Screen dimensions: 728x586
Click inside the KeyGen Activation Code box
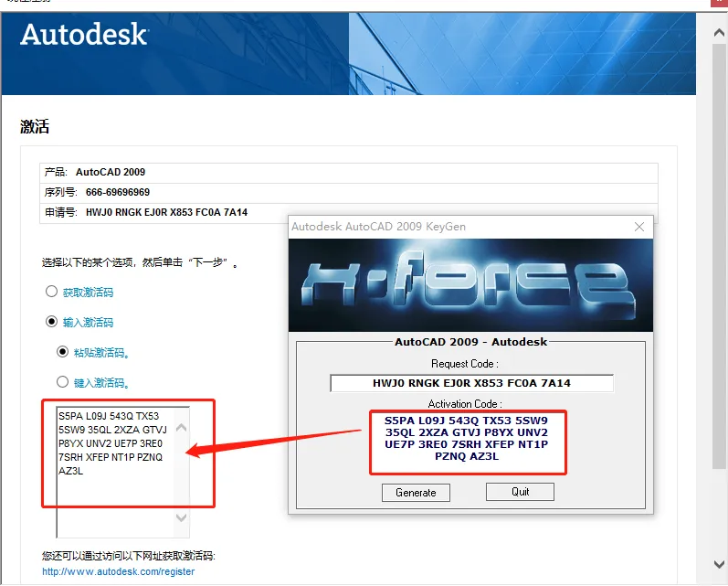click(x=468, y=442)
